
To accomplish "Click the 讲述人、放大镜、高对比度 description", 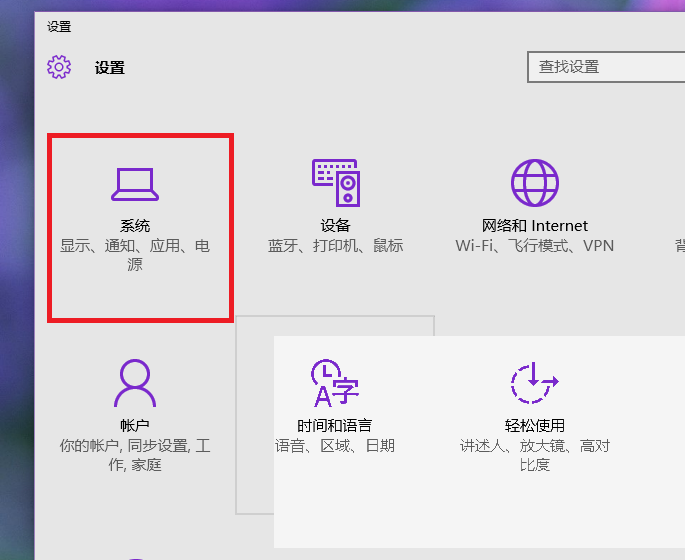I will click(x=535, y=455).
